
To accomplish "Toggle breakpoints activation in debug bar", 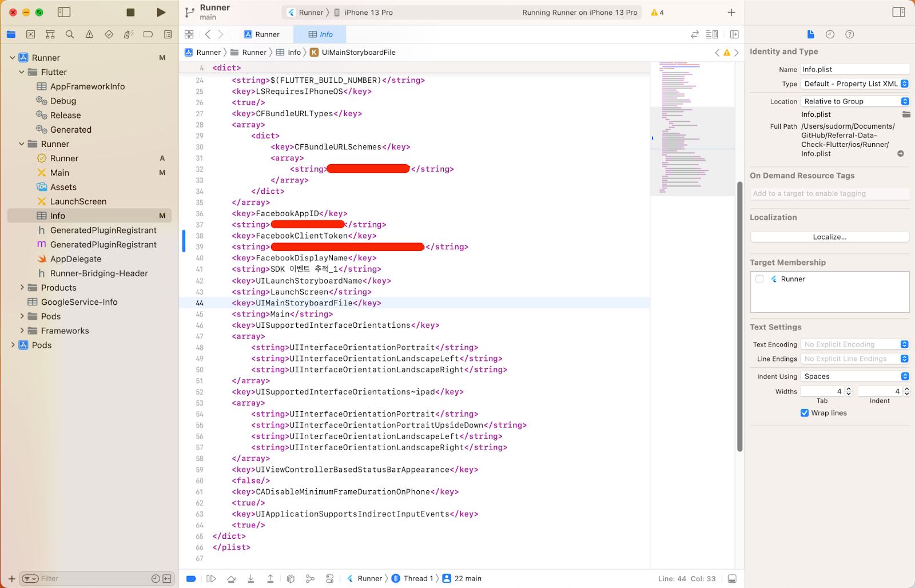I will (191, 579).
